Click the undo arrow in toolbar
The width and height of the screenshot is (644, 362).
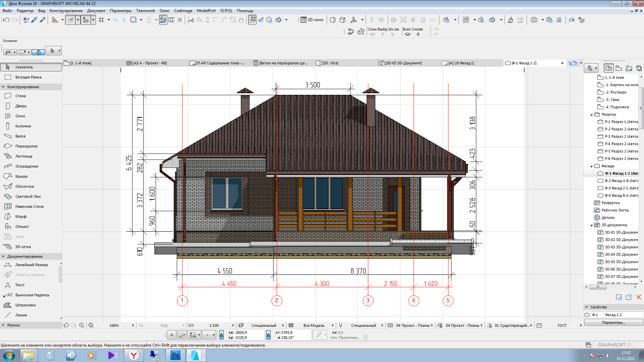pos(6,20)
